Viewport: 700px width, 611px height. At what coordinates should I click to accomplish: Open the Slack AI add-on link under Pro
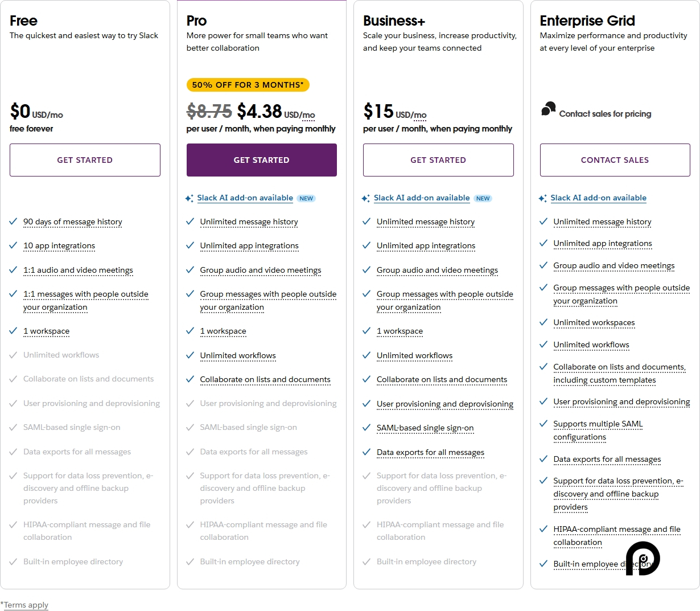pos(246,198)
